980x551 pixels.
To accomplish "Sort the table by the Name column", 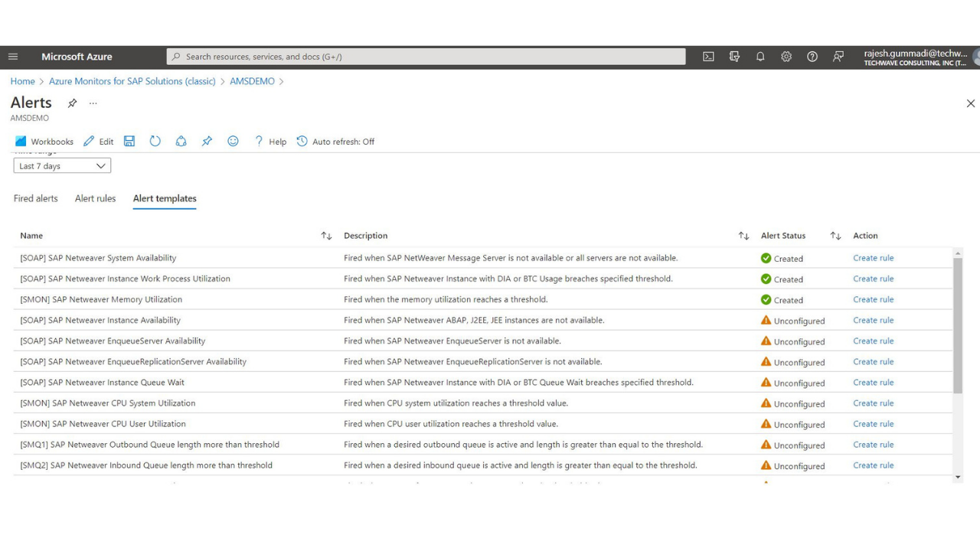I will tap(326, 236).
